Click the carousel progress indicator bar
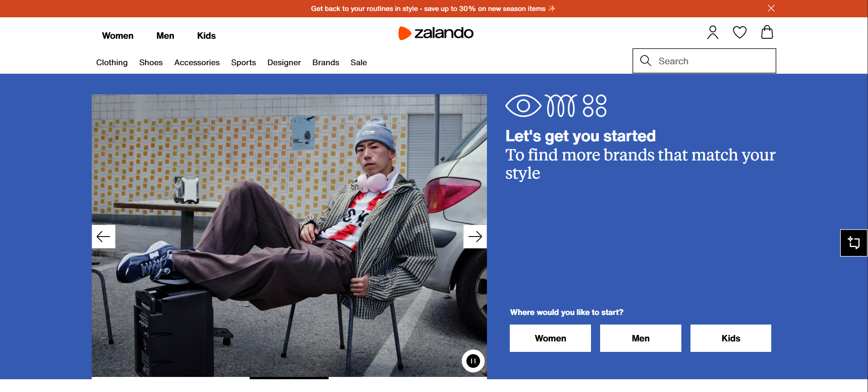This screenshot has width=868, height=392. [x=289, y=378]
